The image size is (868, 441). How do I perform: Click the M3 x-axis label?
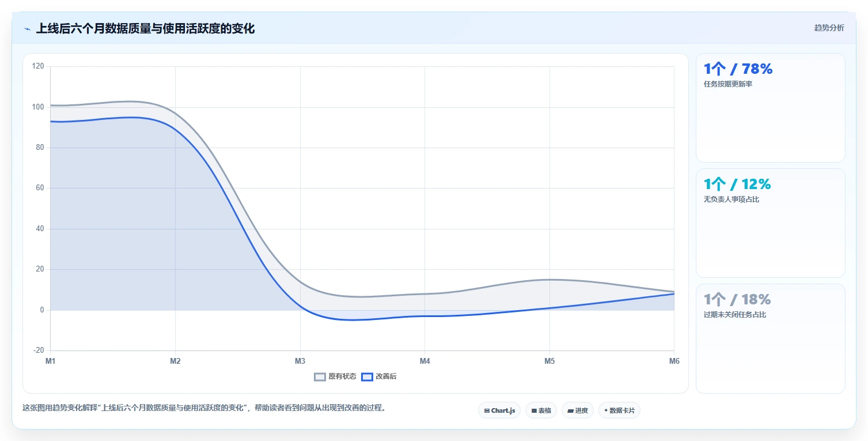point(300,361)
